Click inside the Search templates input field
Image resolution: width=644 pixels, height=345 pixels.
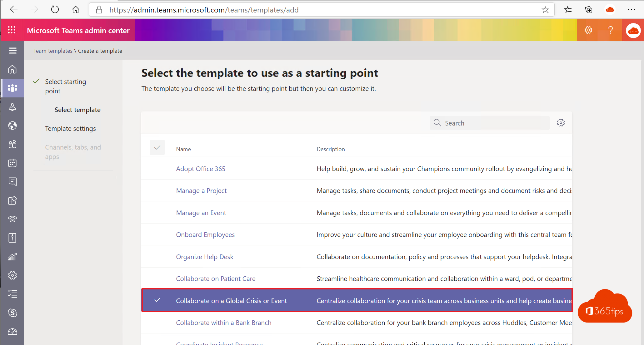point(490,123)
